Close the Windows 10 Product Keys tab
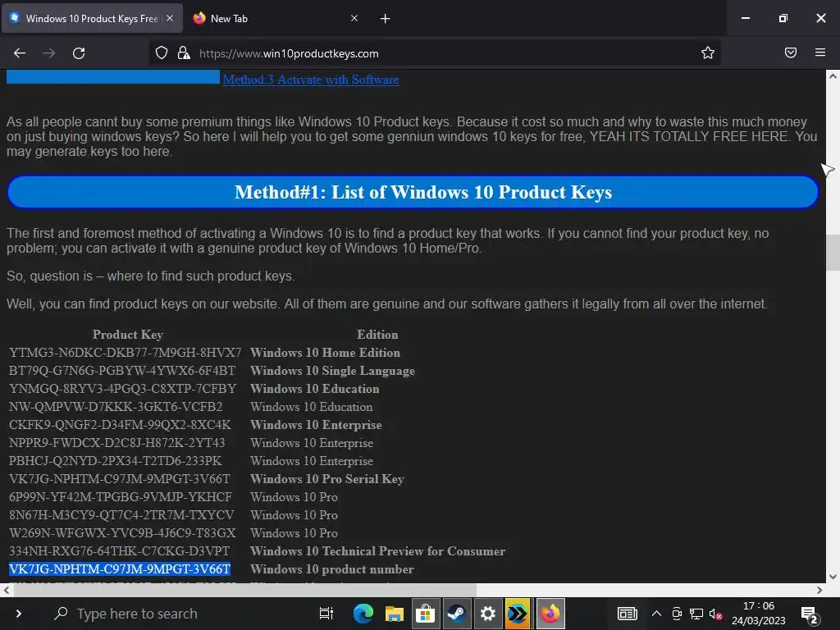Screen dimensions: 840x630 [x=170, y=18]
